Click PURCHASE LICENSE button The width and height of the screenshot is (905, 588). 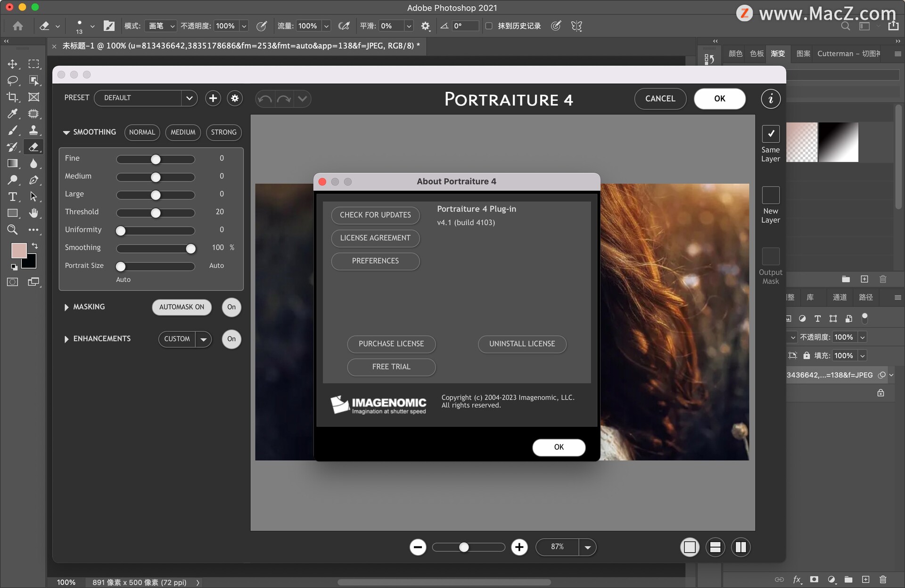pyautogui.click(x=391, y=344)
